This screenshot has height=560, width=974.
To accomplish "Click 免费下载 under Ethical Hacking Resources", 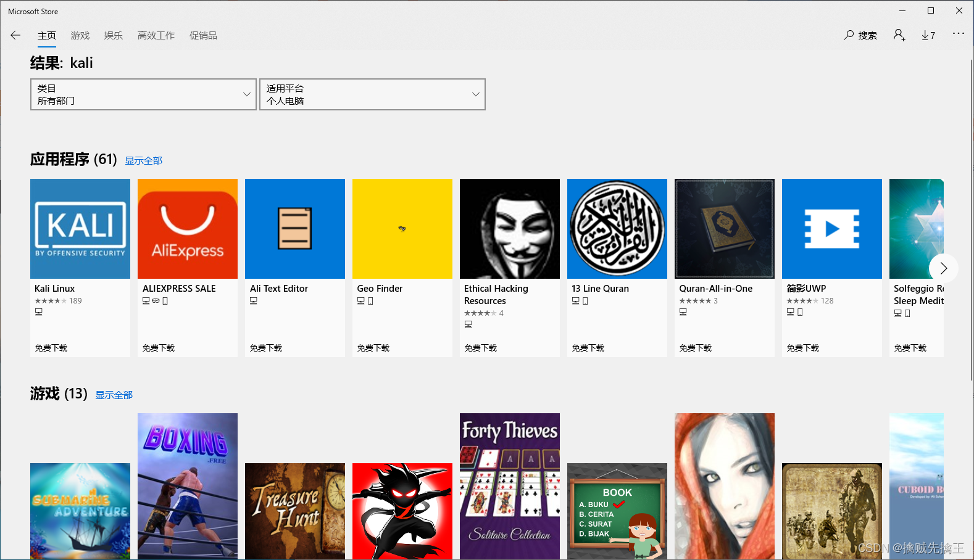I will [x=481, y=348].
